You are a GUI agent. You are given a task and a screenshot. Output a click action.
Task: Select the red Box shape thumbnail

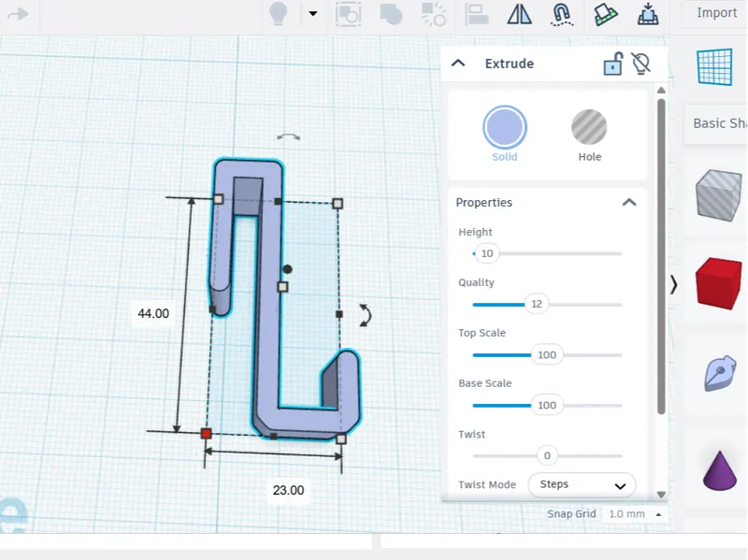pos(718,283)
